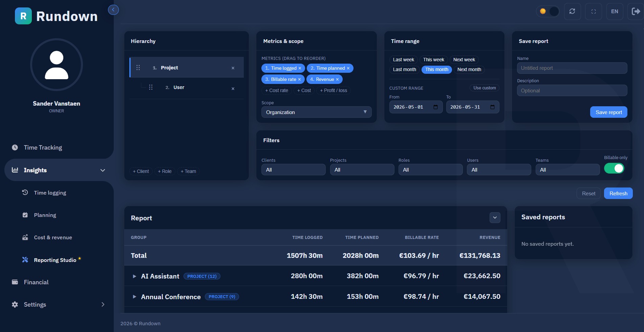Image resolution: width=644 pixels, height=332 pixels.
Task: Open the Time logging page
Action: (50, 193)
